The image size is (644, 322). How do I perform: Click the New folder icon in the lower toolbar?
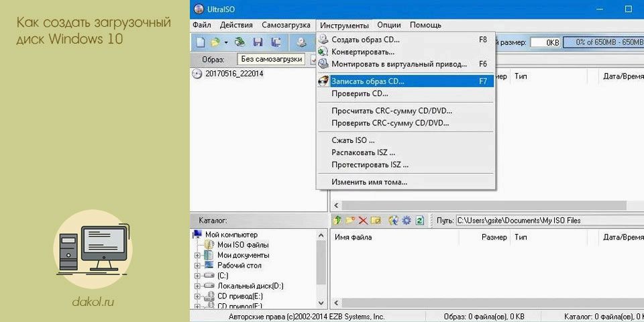(x=350, y=221)
